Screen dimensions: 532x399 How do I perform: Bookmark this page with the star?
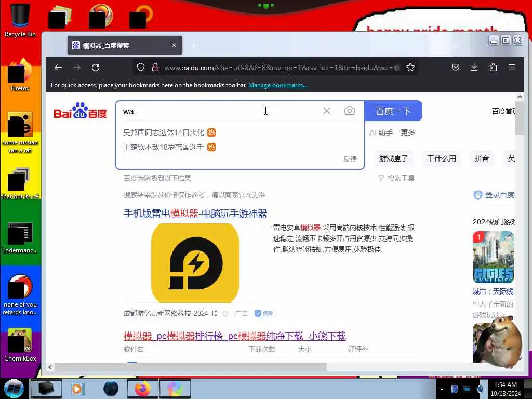[410, 68]
